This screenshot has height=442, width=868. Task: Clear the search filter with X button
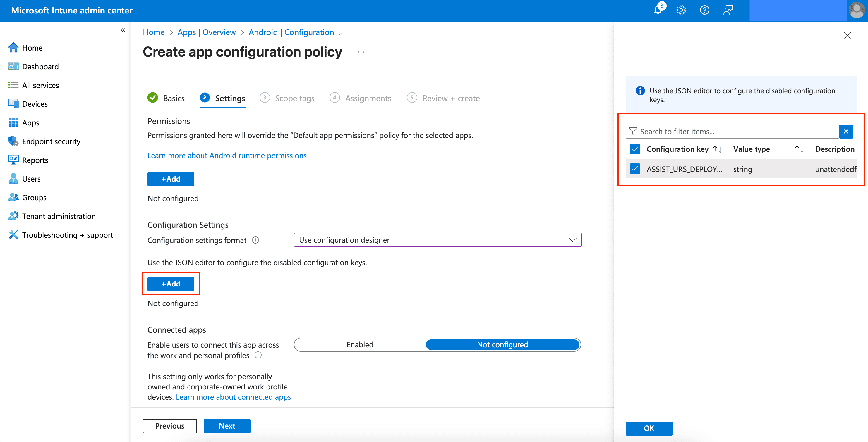pyautogui.click(x=846, y=132)
